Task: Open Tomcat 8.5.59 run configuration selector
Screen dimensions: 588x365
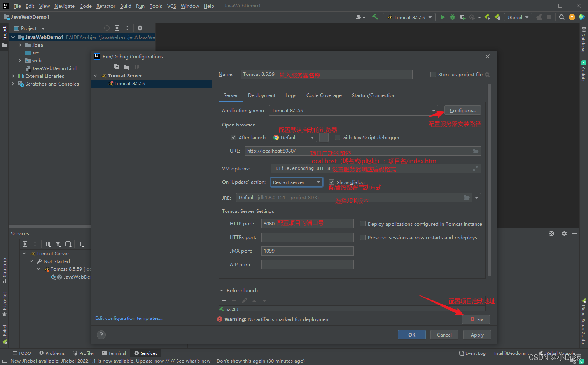Action: (x=409, y=17)
